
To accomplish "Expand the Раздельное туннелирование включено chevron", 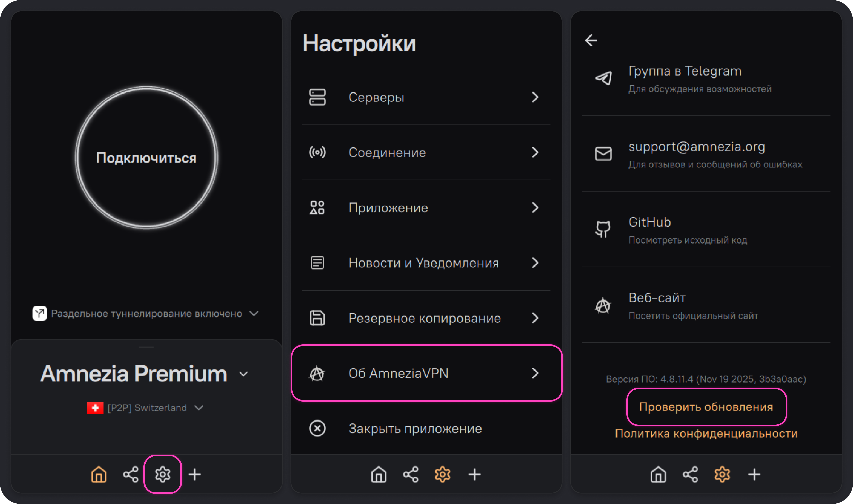I will pos(254,313).
